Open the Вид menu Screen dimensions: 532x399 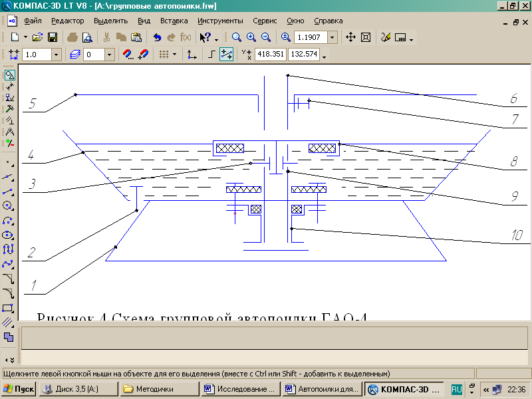pyautogui.click(x=144, y=21)
